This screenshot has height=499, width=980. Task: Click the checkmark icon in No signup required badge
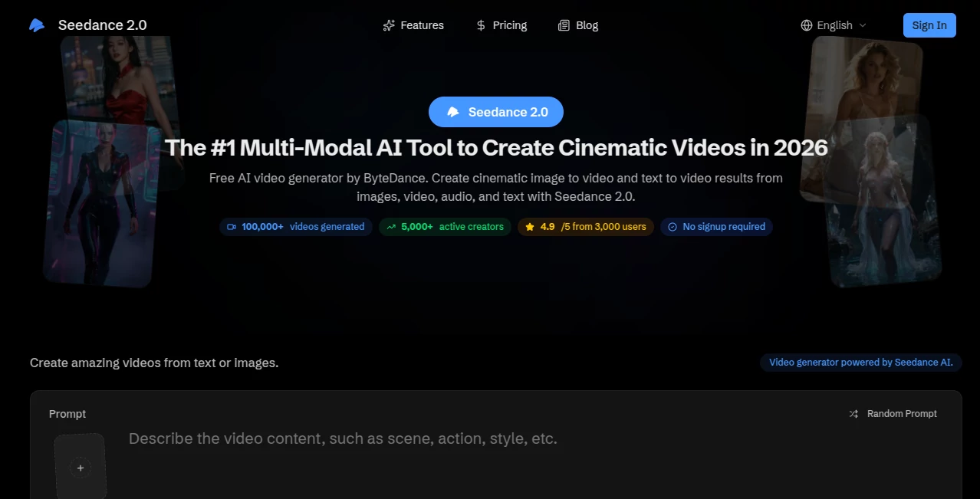point(672,227)
